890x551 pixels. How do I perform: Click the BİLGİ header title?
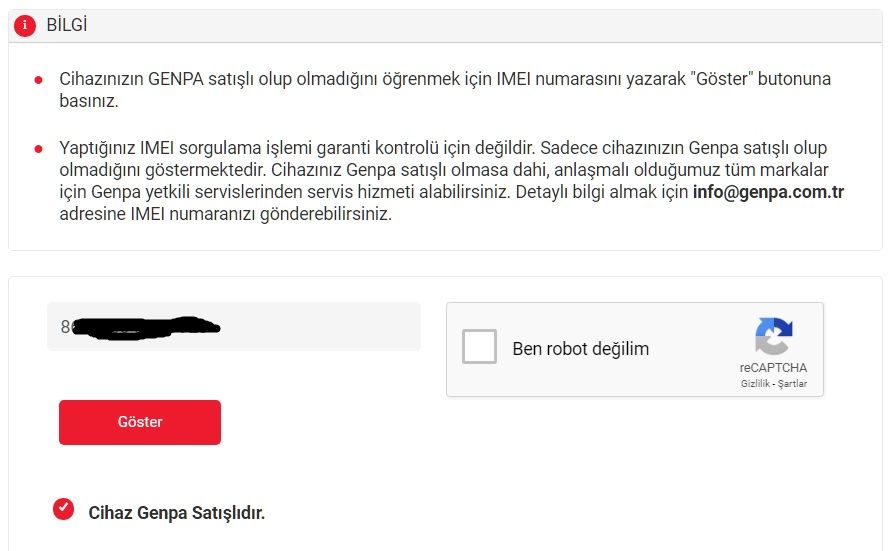[x=67, y=26]
